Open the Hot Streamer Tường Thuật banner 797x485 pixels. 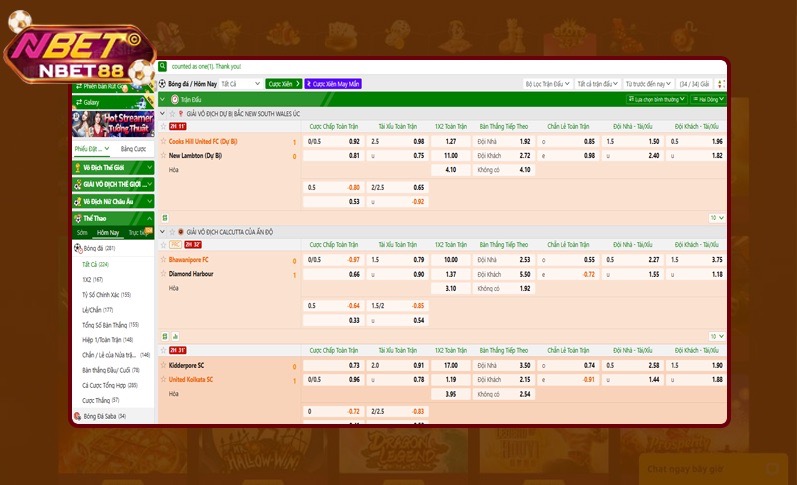[113, 123]
